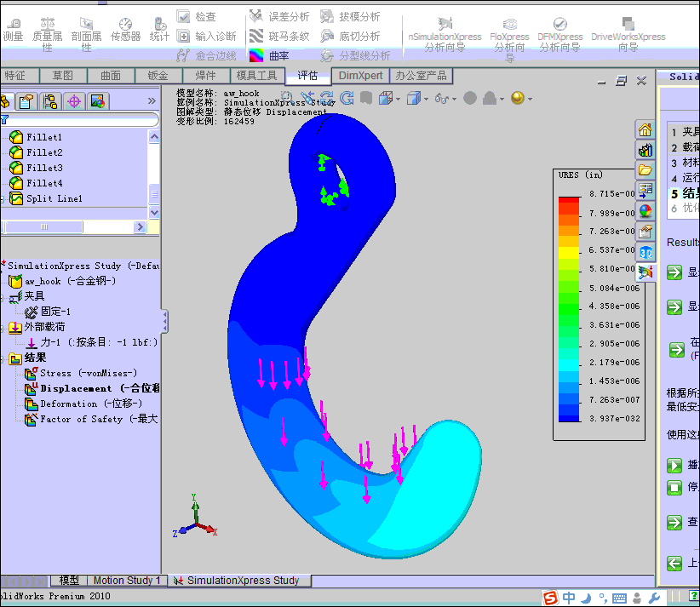Select step 5 结果 in SimulationXpress wizard

click(x=685, y=193)
